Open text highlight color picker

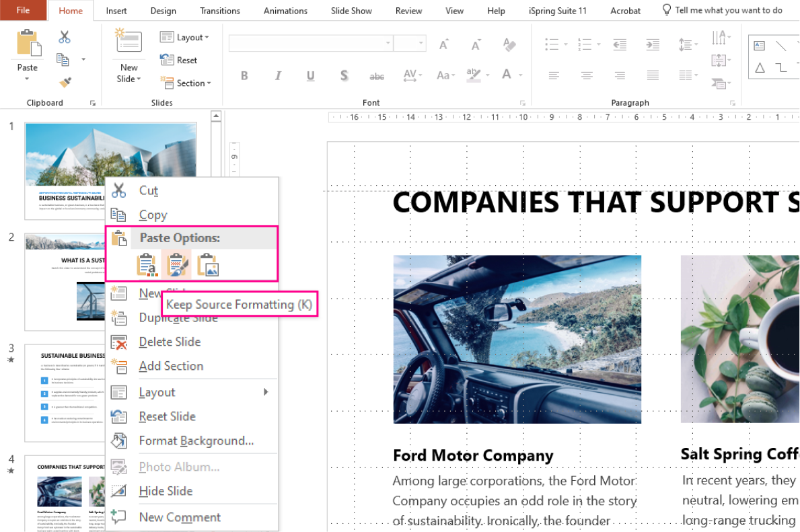(x=478, y=75)
